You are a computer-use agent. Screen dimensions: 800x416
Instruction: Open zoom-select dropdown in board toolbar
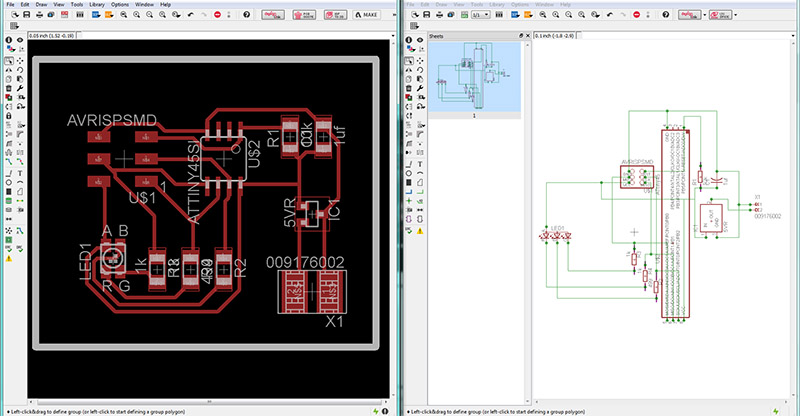176,15
